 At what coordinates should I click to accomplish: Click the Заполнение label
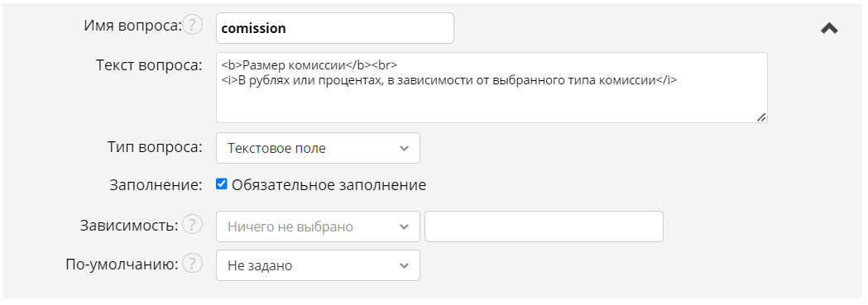click(156, 185)
